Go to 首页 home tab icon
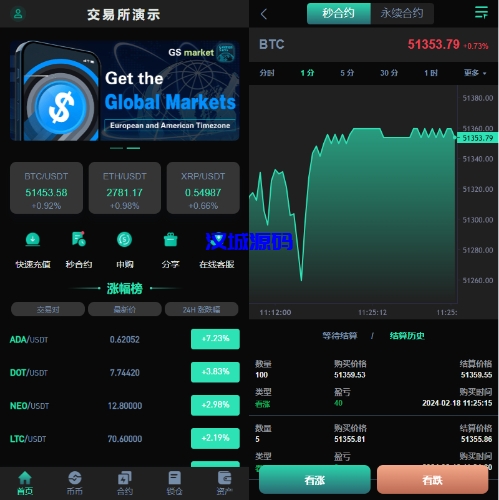Image resolution: width=499 pixels, height=500 pixels. click(x=25, y=478)
